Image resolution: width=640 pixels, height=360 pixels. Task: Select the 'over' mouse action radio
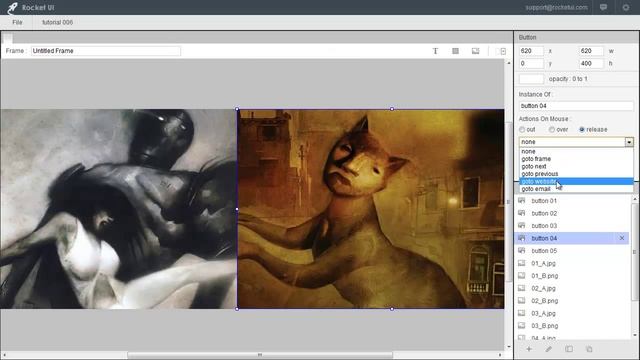coord(552,129)
